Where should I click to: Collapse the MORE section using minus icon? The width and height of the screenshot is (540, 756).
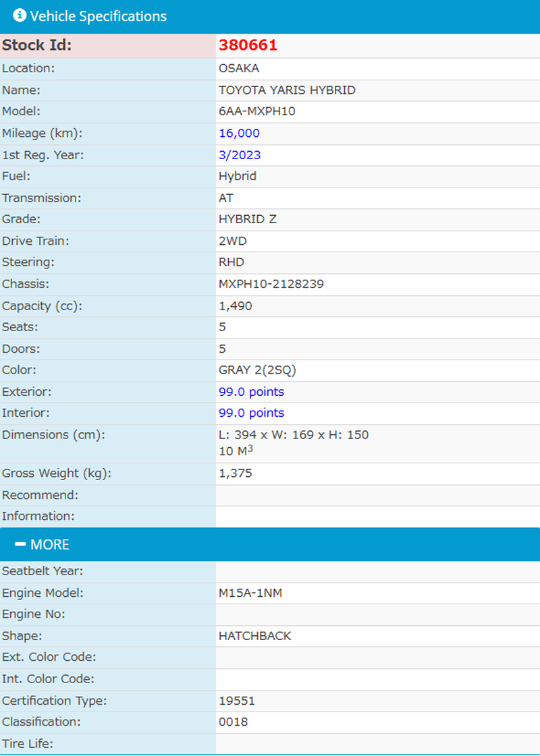tap(20, 544)
